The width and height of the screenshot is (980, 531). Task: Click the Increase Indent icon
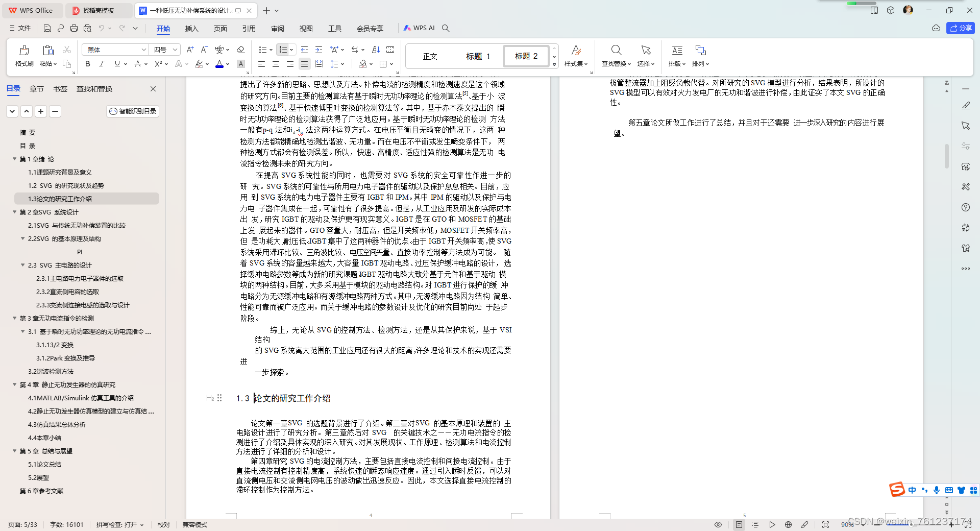318,50
